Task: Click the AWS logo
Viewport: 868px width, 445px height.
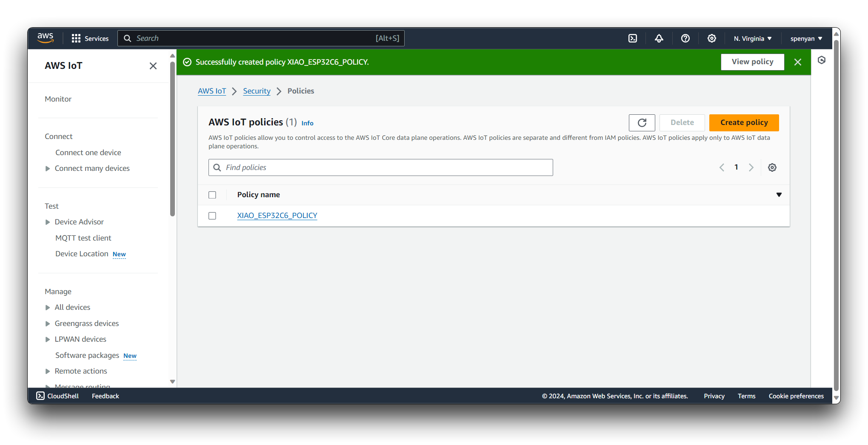Action: point(46,38)
